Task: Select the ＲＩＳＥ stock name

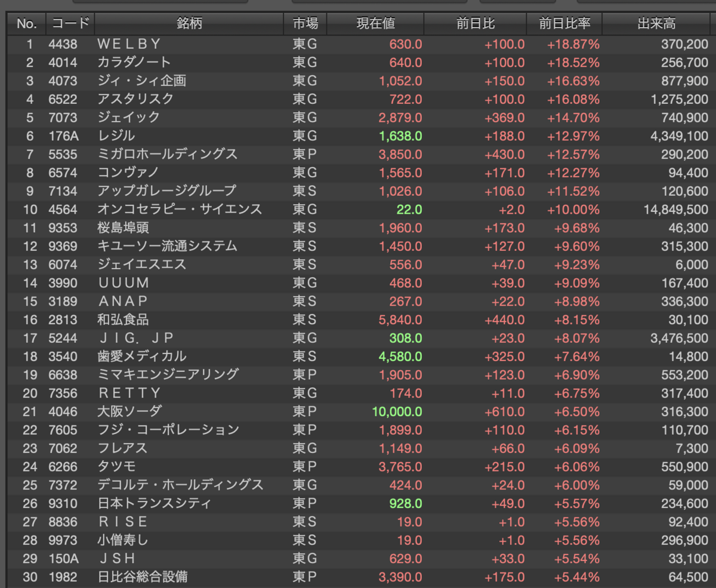Action: pos(122,522)
